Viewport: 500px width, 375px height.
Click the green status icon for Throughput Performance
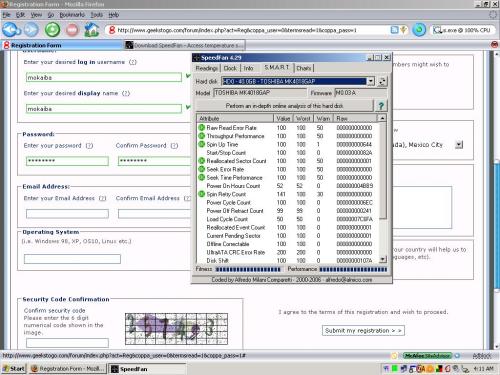pos(201,136)
